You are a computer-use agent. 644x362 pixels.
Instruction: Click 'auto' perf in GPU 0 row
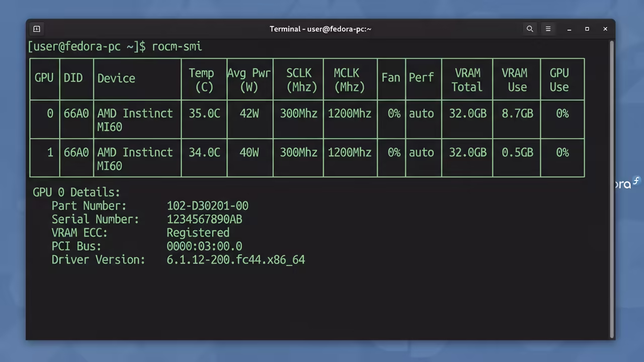(x=421, y=114)
